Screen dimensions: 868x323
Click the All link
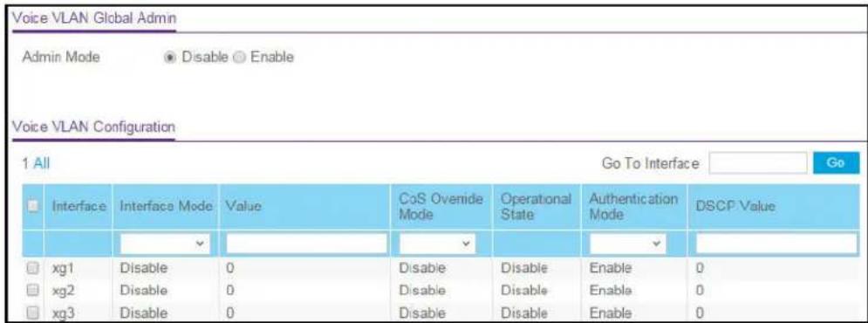(42, 163)
